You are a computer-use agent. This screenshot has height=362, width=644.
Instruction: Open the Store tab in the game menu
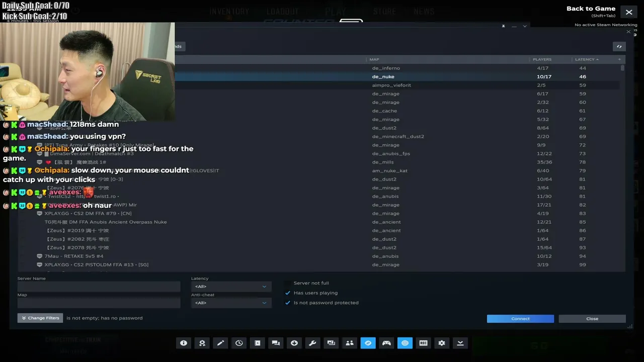(x=384, y=11)
